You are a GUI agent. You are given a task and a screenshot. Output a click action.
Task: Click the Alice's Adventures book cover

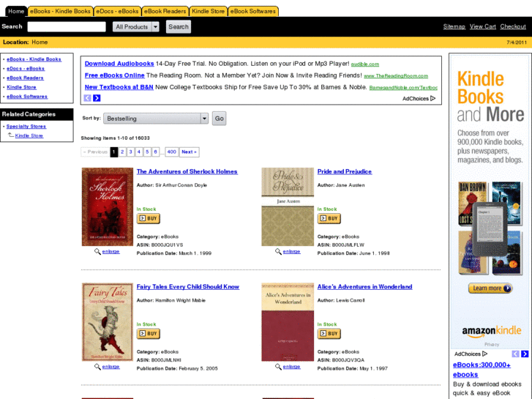coord(288,322)
